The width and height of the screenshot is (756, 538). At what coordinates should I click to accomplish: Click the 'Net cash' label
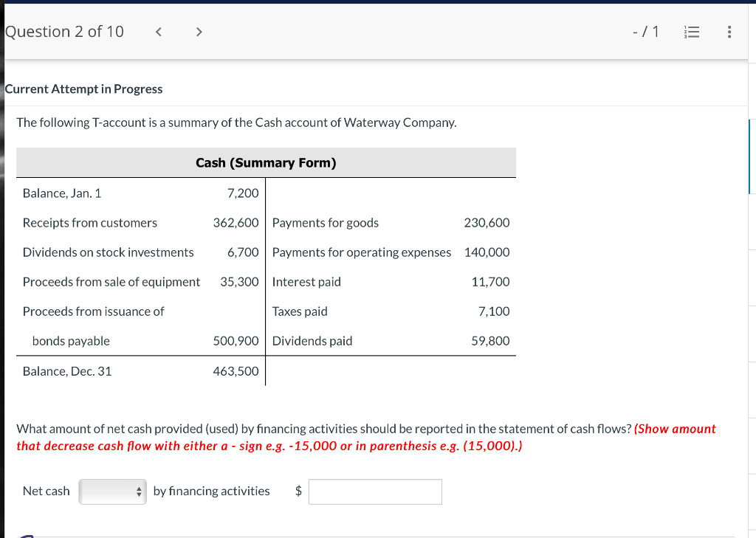[47, 492]
